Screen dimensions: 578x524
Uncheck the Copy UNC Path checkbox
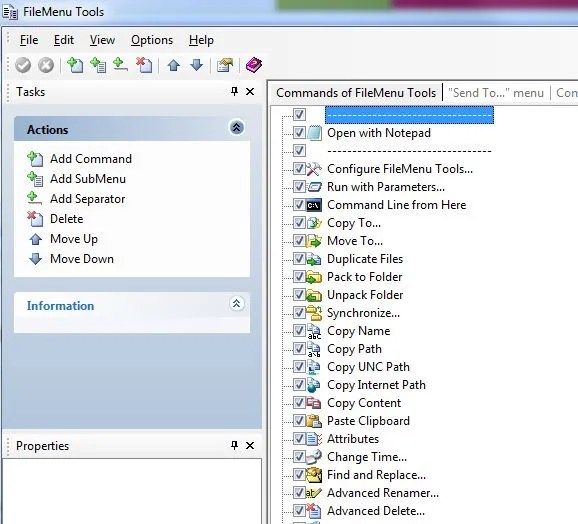click(299, 366)
